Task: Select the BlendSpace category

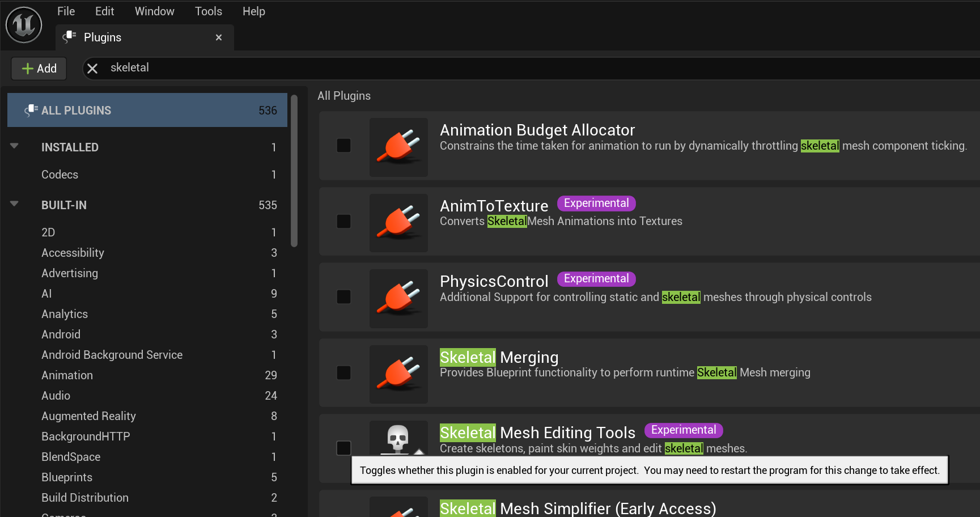Action: click(147, 457)
